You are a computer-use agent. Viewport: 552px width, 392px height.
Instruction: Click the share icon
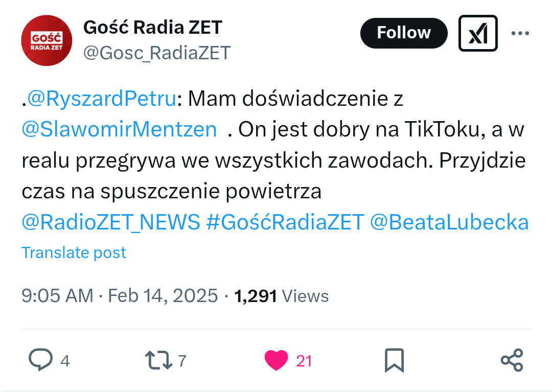click(512, 360)
